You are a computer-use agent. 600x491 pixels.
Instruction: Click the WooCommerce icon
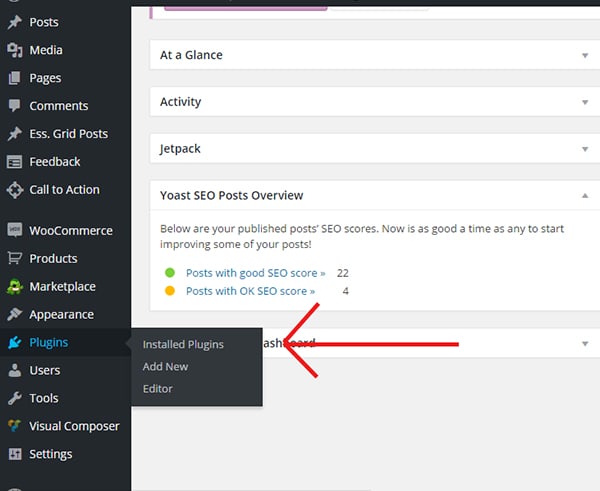15,230
